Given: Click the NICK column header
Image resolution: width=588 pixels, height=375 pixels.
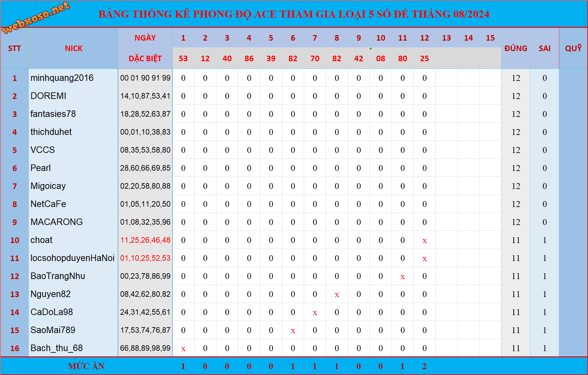Looking at the screenshot, I should coord(74,48).
